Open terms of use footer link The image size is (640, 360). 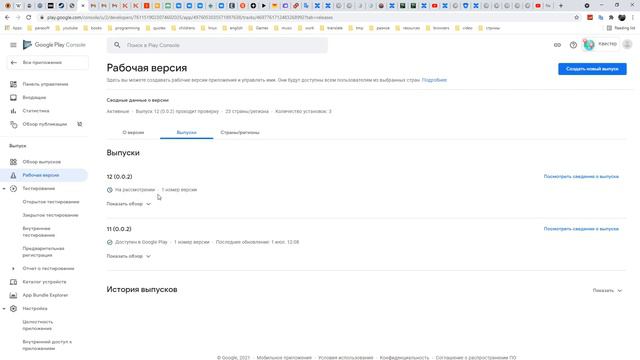coord(346,358)
